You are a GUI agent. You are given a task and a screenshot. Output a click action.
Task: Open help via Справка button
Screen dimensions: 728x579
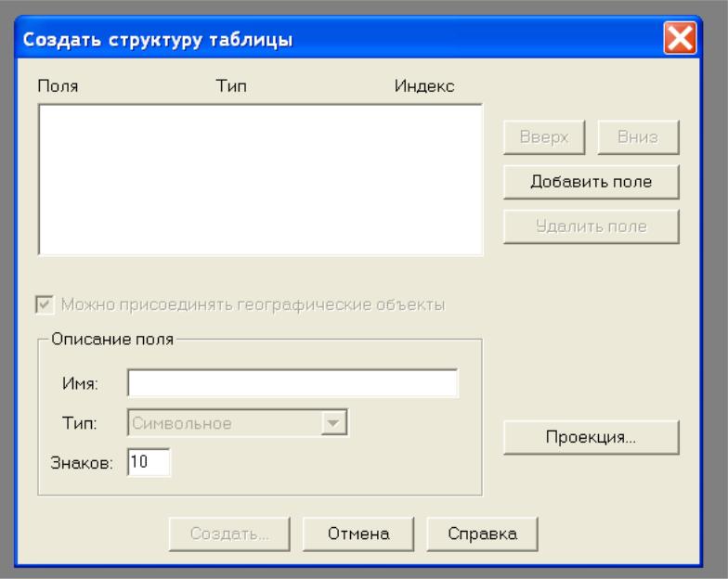pos(482,534)
